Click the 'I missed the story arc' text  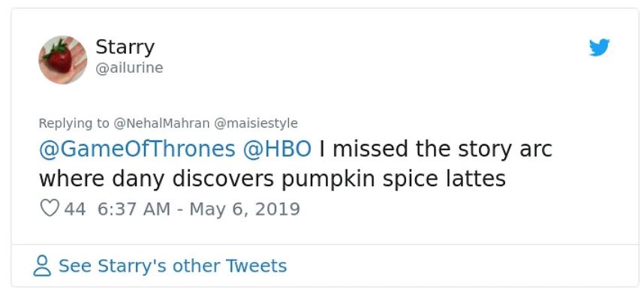(x=435, y=149)
